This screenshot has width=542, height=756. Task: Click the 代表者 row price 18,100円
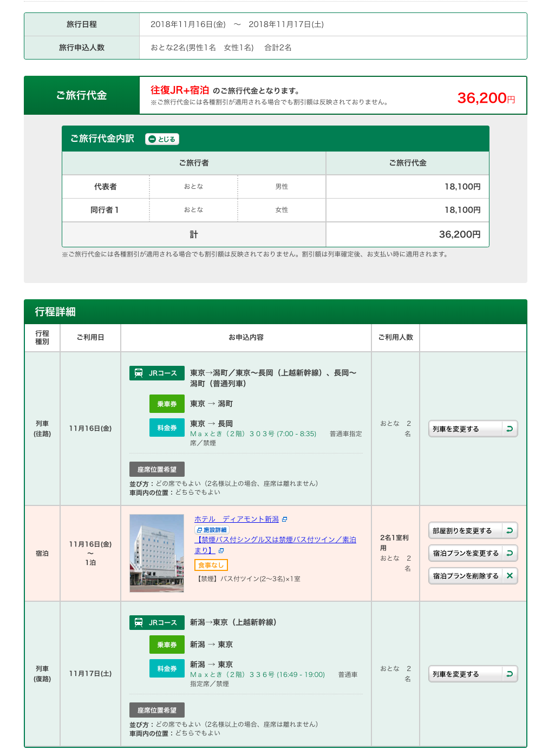pos(462,186)
